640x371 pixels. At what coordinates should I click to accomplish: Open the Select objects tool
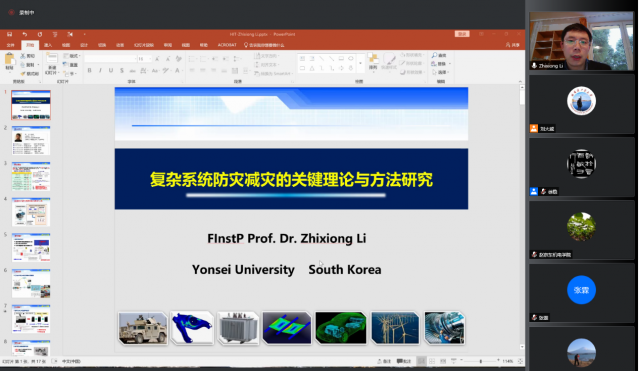441,72
